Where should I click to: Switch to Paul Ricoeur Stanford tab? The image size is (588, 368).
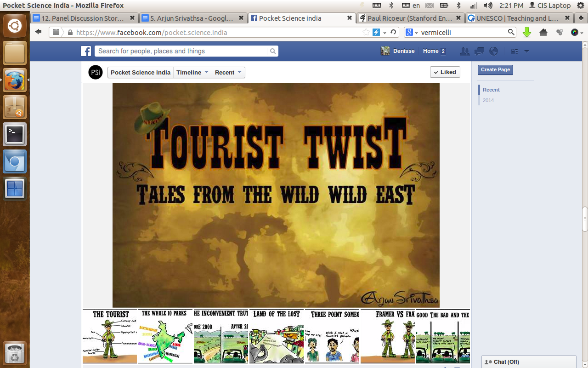409,18
